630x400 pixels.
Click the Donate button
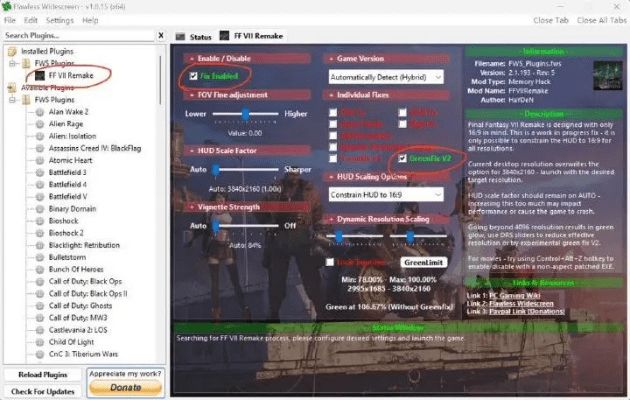[125, 386]
